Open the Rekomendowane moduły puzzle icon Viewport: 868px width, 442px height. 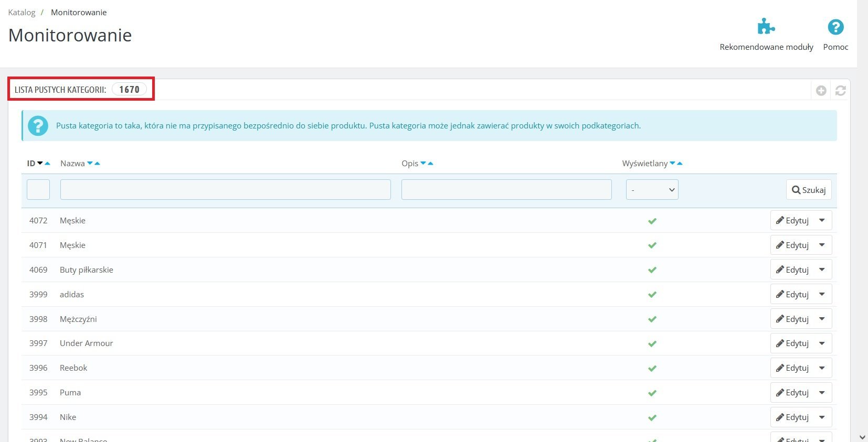click(x=766, y=27)
